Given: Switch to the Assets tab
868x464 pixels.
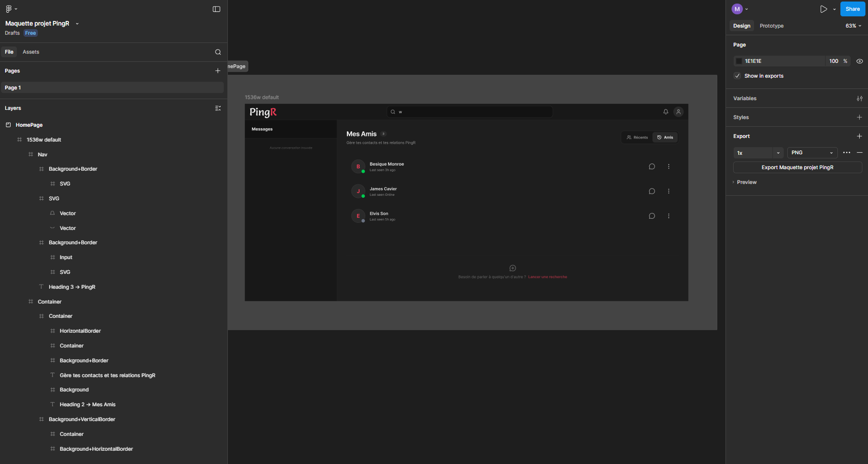Looking at the screenshot, I should (31, 52).
